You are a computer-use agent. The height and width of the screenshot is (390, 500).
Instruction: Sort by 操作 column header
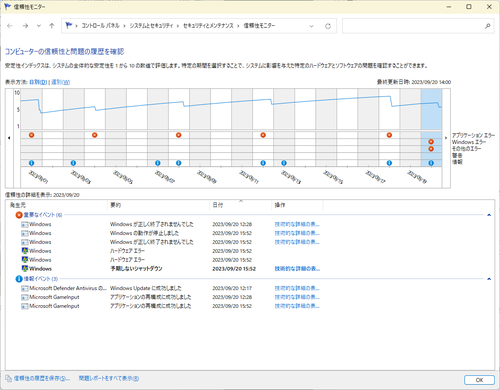[297, 205]
